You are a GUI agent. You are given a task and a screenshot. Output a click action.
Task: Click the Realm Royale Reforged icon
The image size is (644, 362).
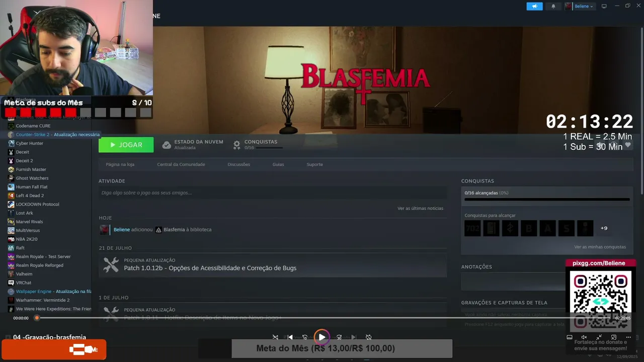pos(11,265)
